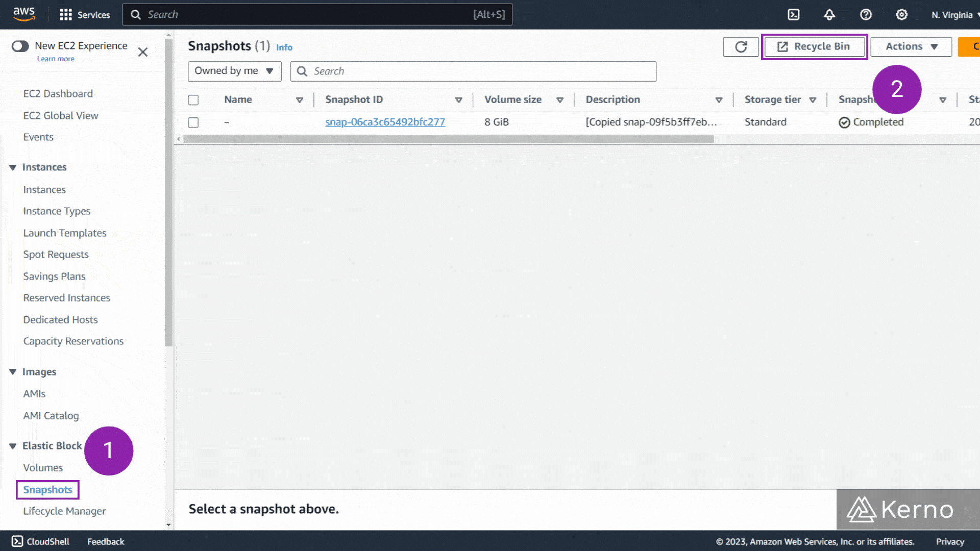Open the Owned by me filter dropdown

235,71
